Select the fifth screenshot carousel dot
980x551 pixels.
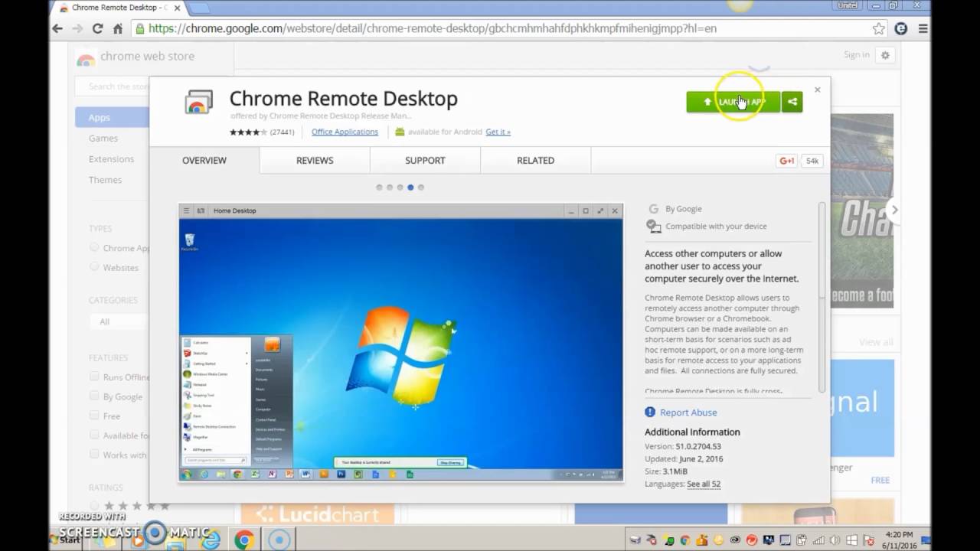420,187
